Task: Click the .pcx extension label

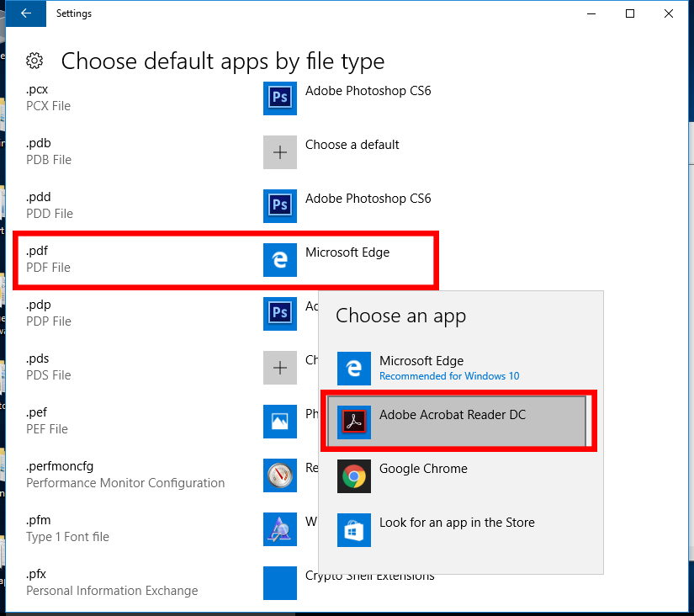Action: (37, 89)
